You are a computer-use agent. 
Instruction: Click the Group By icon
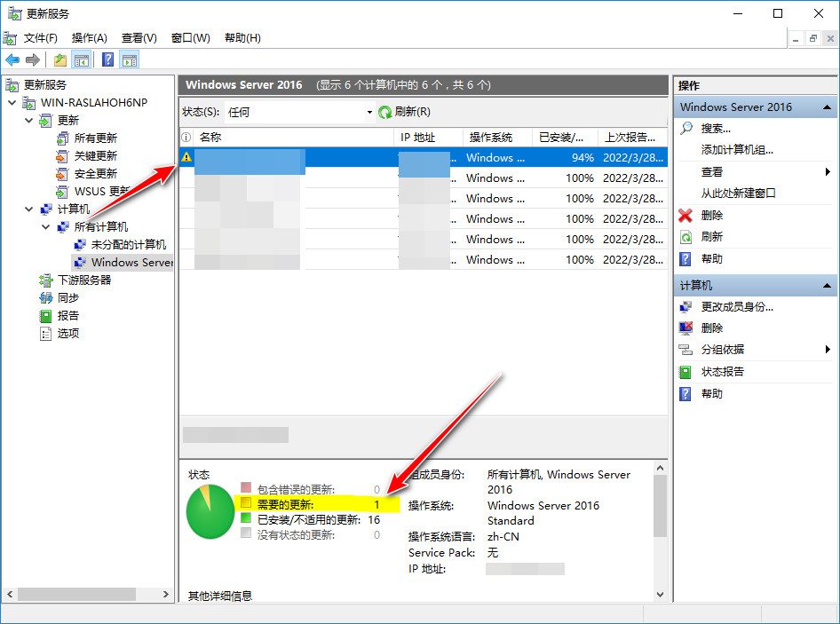[685, 350]
